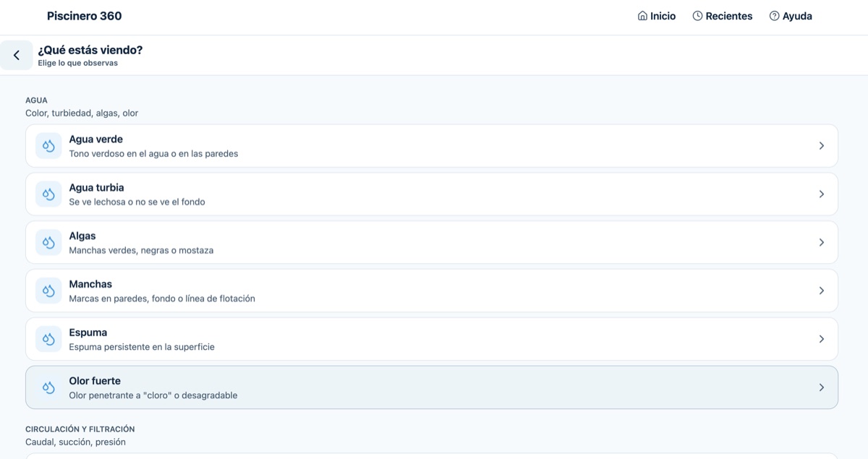
Task: Open Recientes in the top navigation
Action: pos(723,16)
